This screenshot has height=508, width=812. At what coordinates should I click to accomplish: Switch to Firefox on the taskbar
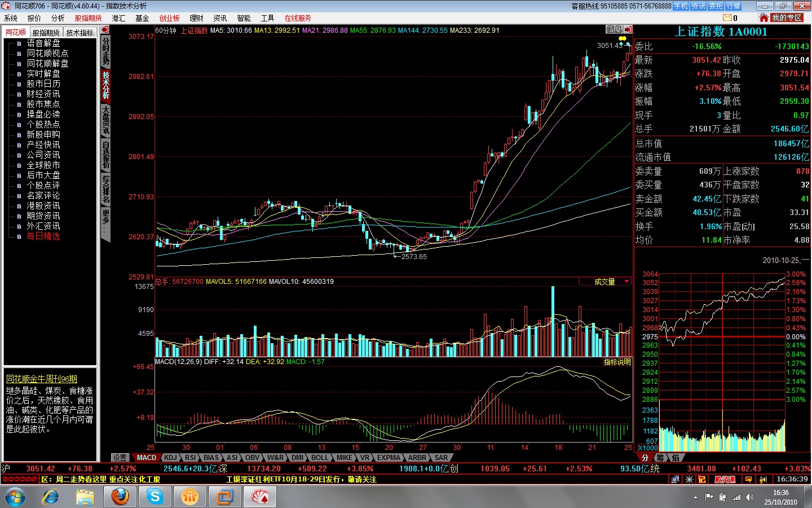120,497
